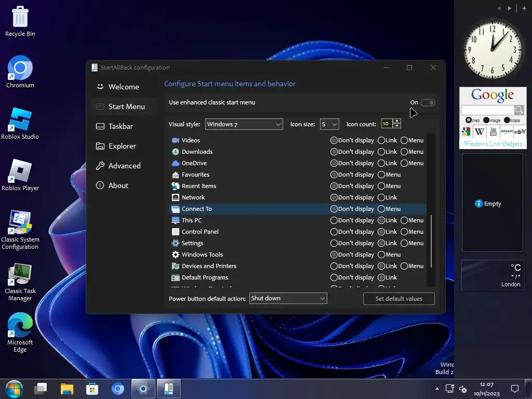Switch to the StartAllBack taskbar button
This screenshot has height=399, width=532.
point(169,389)
